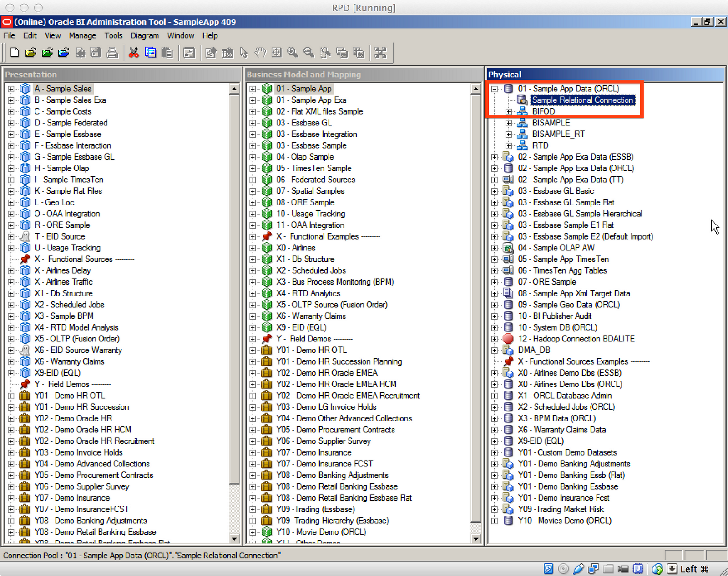Open the File menu
This screenshot has height=576, width=728.
(9, 35)
